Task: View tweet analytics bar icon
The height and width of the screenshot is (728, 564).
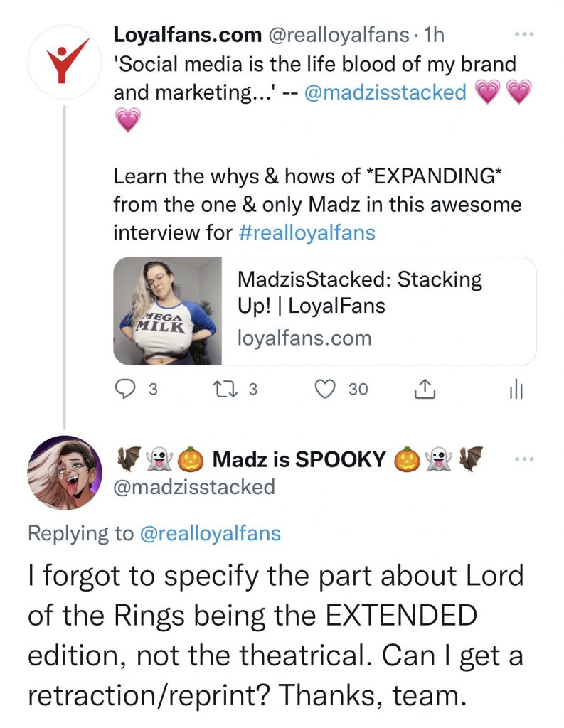Action: click(516, 389)
